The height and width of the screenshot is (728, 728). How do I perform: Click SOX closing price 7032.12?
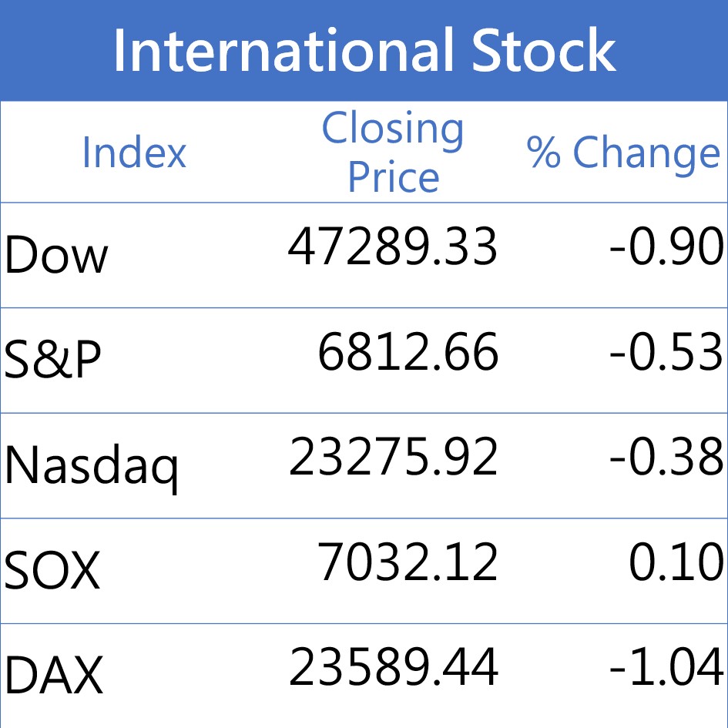coord(408,562)
